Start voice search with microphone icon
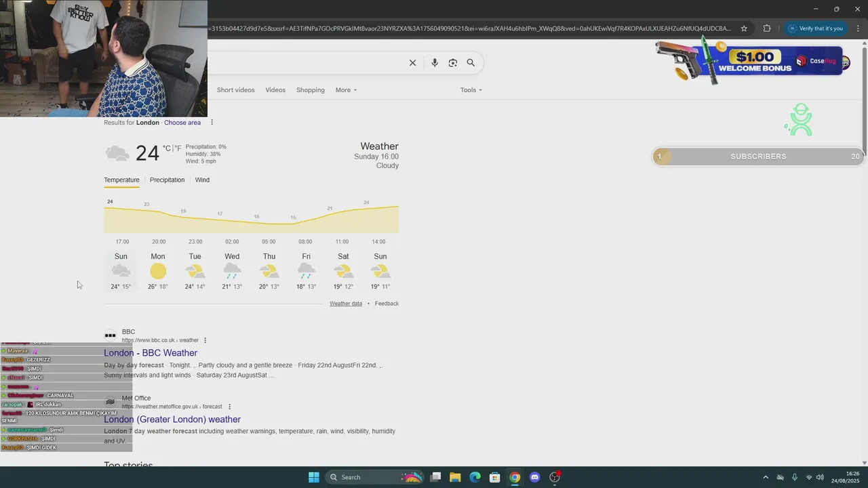The height and width of the screenshot is (488, 868). (435, 63)
